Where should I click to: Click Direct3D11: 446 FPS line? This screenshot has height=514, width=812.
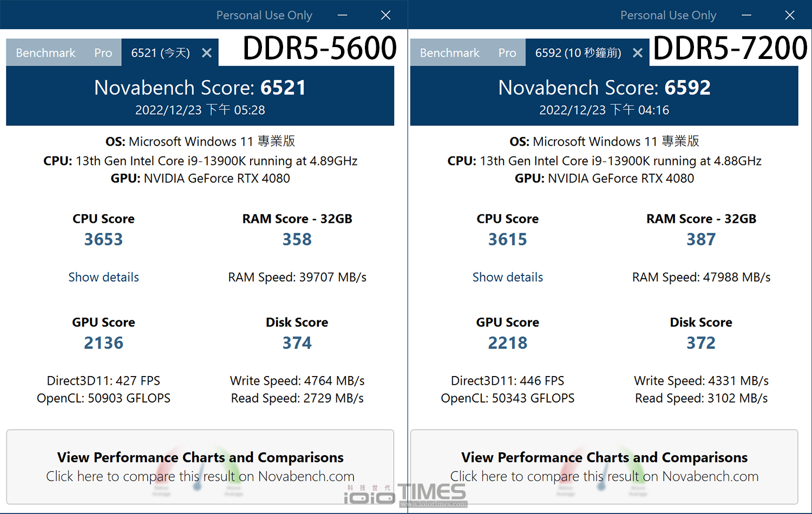[508, 381]
